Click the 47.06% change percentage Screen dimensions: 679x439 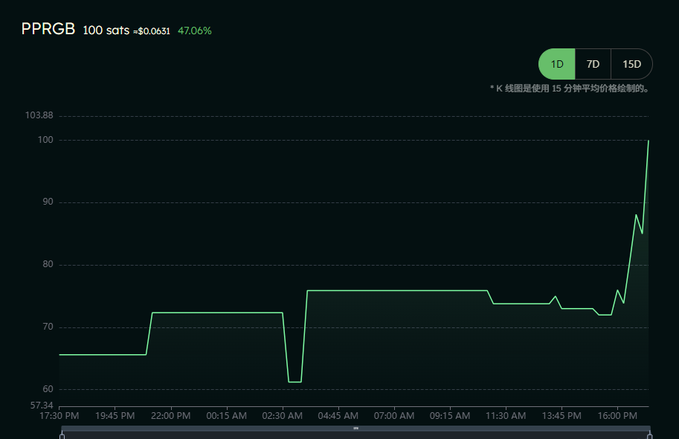point(194,31)
